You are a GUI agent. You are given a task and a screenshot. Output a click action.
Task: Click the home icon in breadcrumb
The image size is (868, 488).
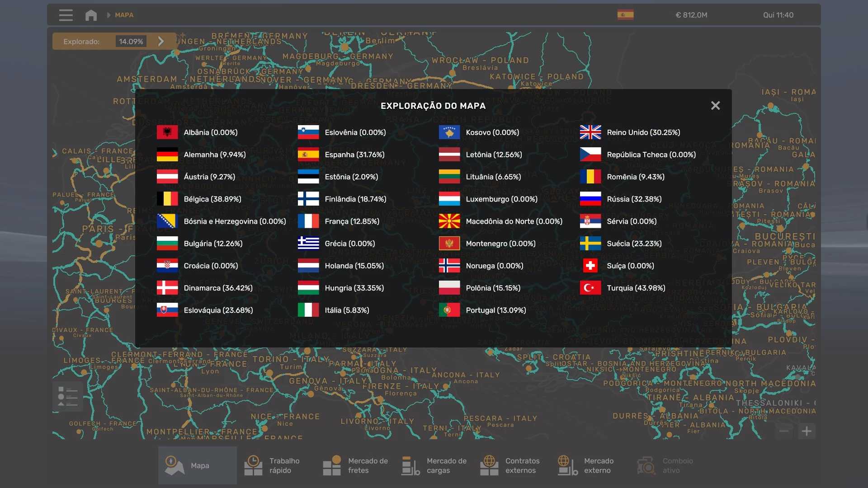(x=91, y=15)
